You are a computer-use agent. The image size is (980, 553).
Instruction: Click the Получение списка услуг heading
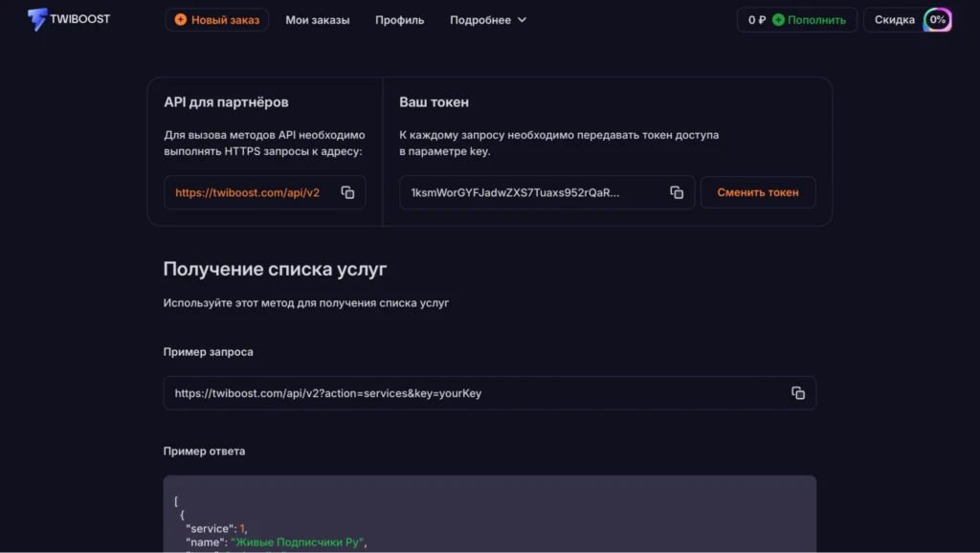tap(275, 269)
